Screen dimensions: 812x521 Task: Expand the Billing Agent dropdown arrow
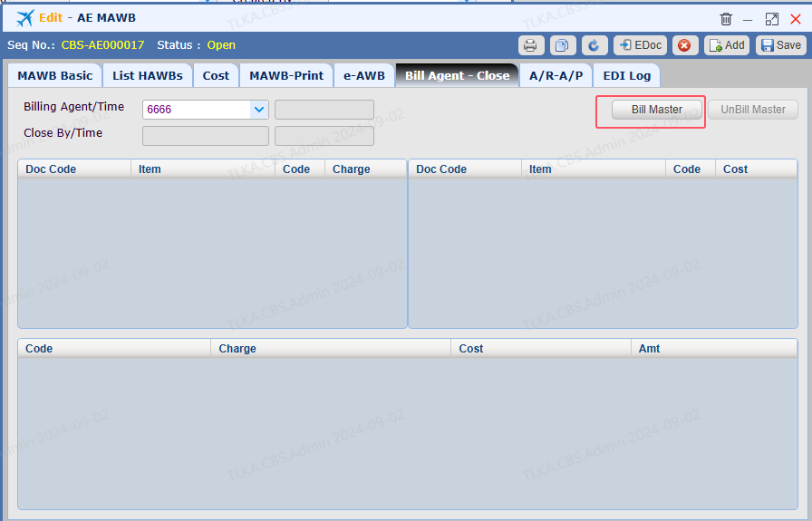coord(259,110)
